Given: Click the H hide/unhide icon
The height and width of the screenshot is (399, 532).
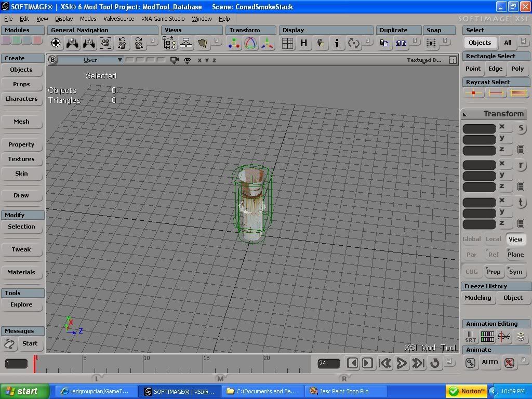Looking at the screenshot, I should click(303, 43).
